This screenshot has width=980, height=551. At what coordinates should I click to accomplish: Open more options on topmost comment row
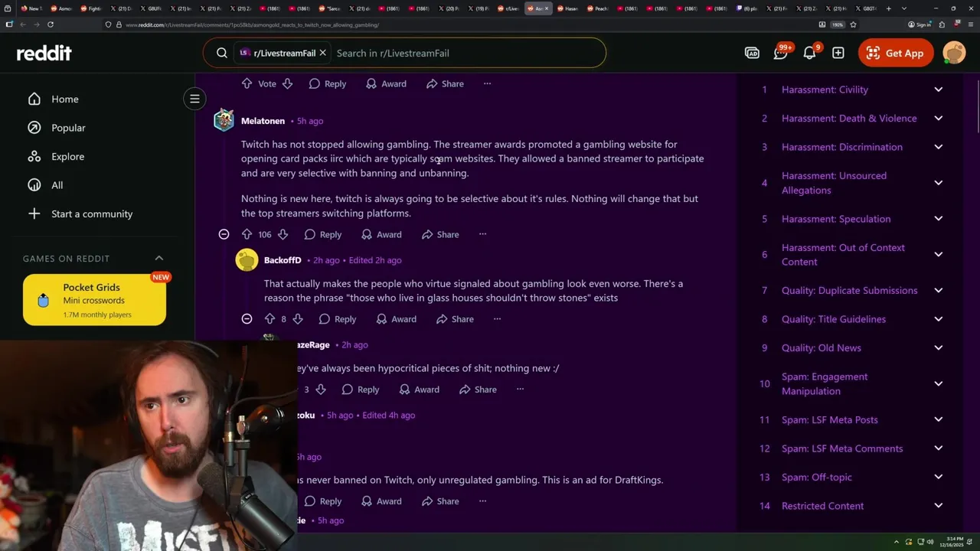click(487, 83)
